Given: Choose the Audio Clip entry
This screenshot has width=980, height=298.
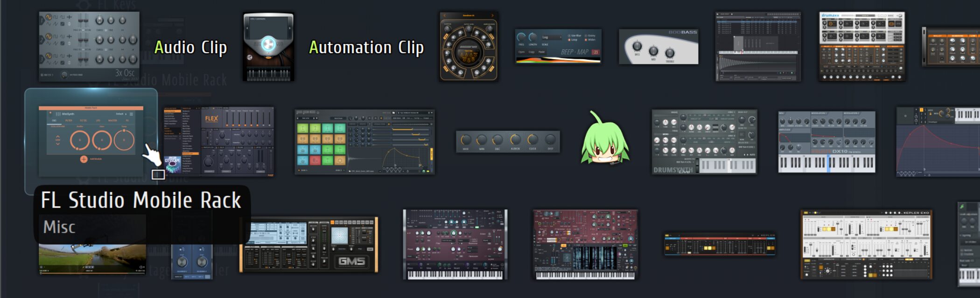Looking at the screenshot, I should tap(190, 47).
